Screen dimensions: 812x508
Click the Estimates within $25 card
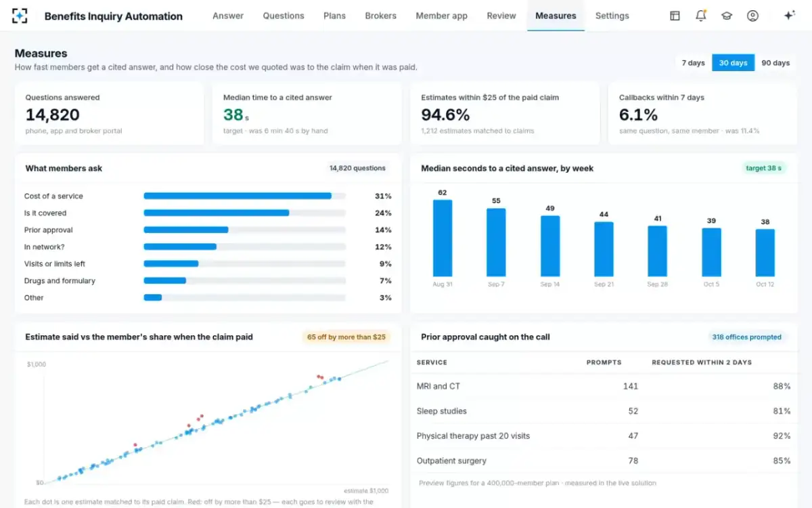click(505, 114)
